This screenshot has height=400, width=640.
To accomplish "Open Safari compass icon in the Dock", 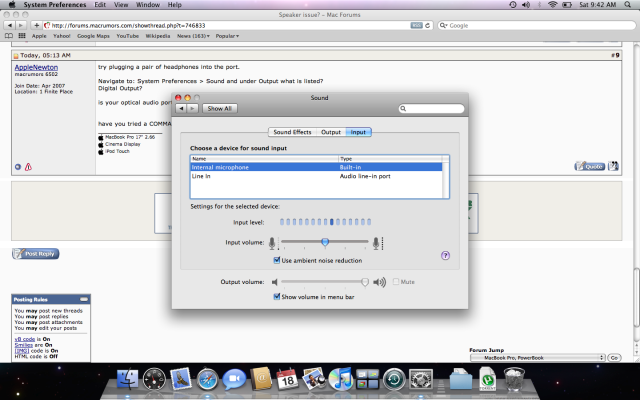I will 207,379.
